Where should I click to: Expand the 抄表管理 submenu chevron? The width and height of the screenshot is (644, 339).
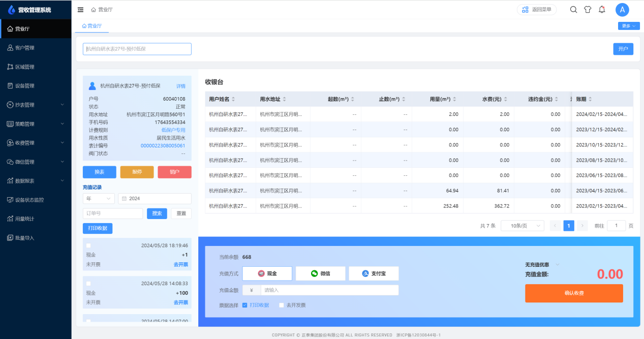tap(63, 105)
